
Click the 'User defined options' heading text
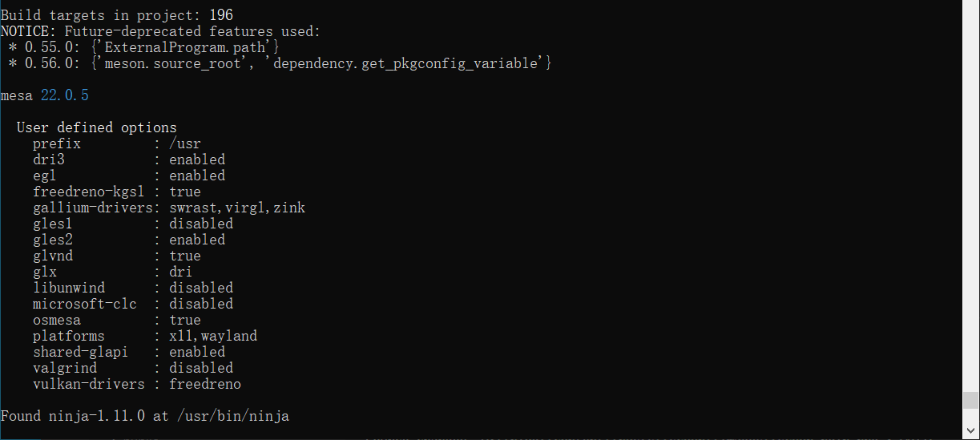(x=96, y=127)
